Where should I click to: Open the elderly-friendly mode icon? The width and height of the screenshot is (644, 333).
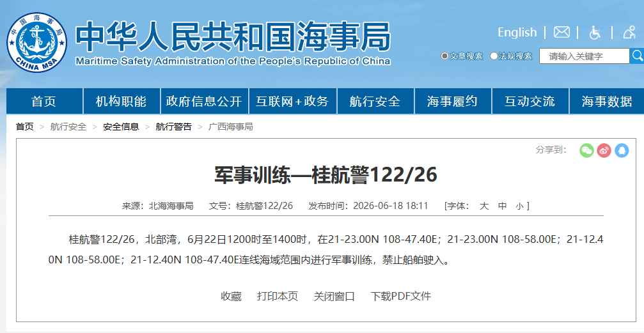[x=629, y=32]
